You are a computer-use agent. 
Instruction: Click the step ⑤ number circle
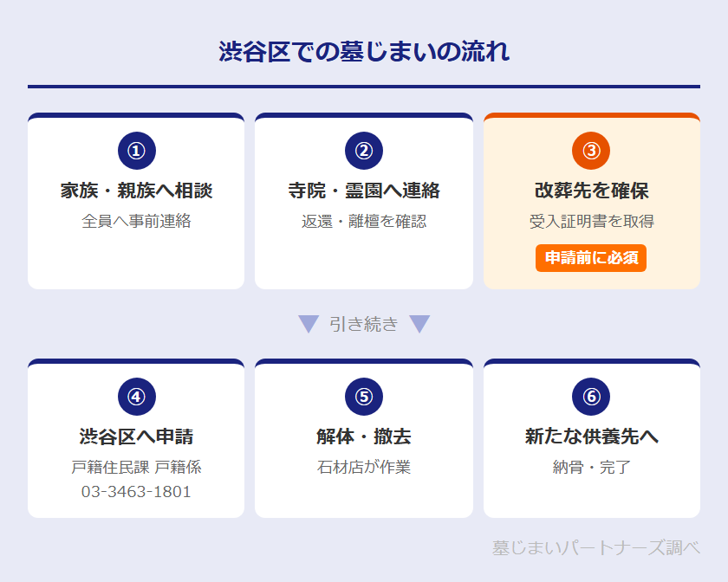tap(364, 397)
